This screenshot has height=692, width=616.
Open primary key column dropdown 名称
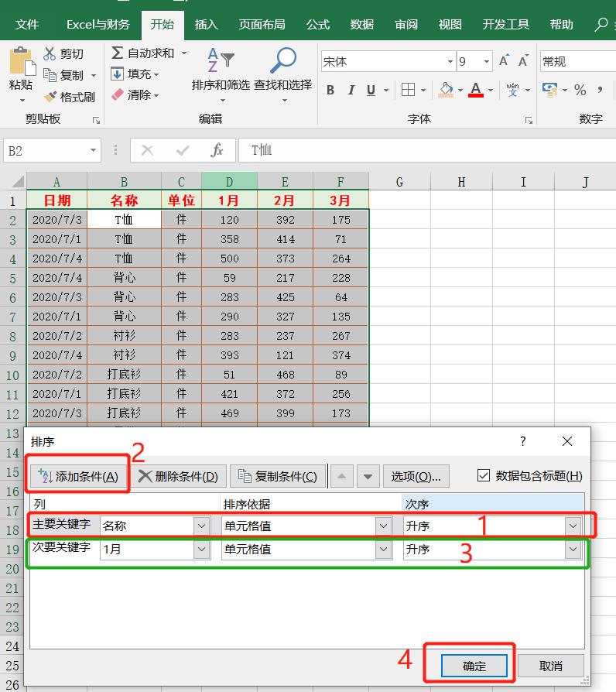tap(202, 526)
